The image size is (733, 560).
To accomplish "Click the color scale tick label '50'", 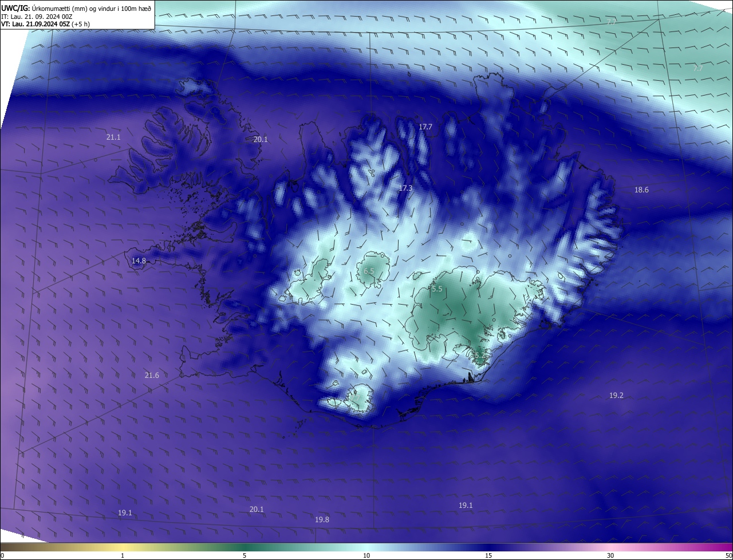I will tap(728, 556).
